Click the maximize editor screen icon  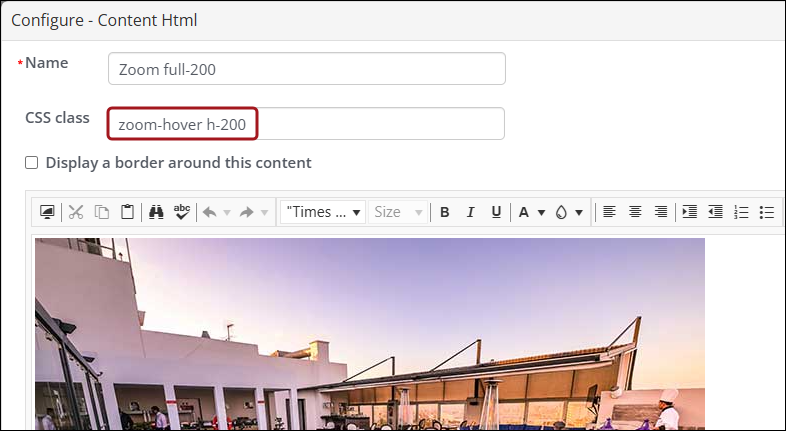(47, 212)
